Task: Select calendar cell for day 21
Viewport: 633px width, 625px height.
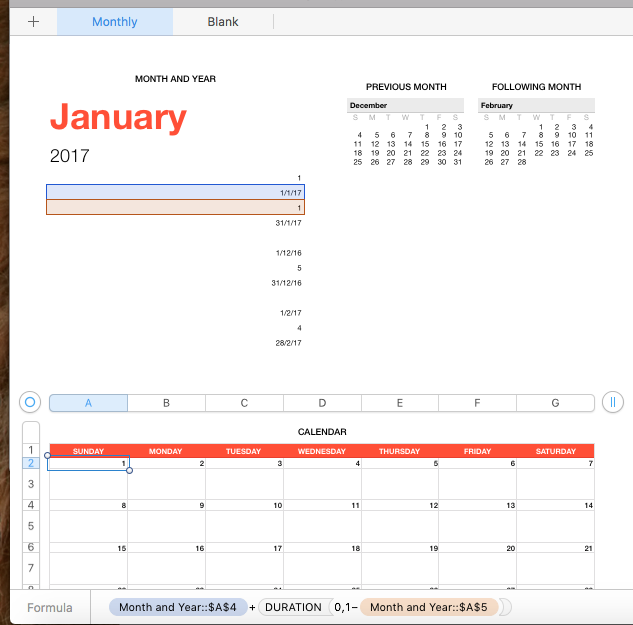Action: (555, 548)
